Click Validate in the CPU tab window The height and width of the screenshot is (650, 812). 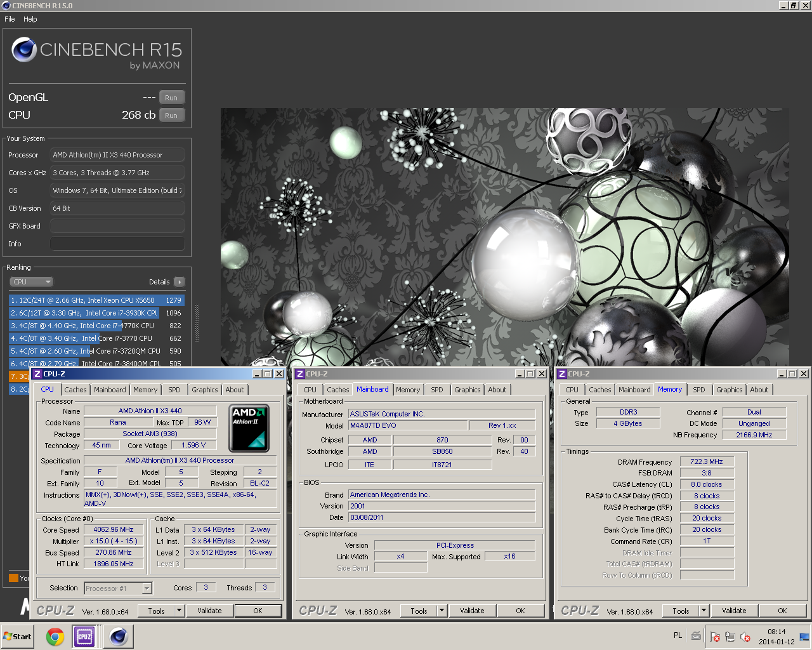tap(209, 611)
